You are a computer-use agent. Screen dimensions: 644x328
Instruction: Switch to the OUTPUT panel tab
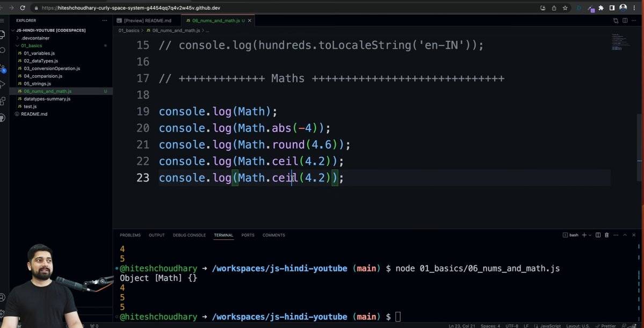click(x=156, y=235)
